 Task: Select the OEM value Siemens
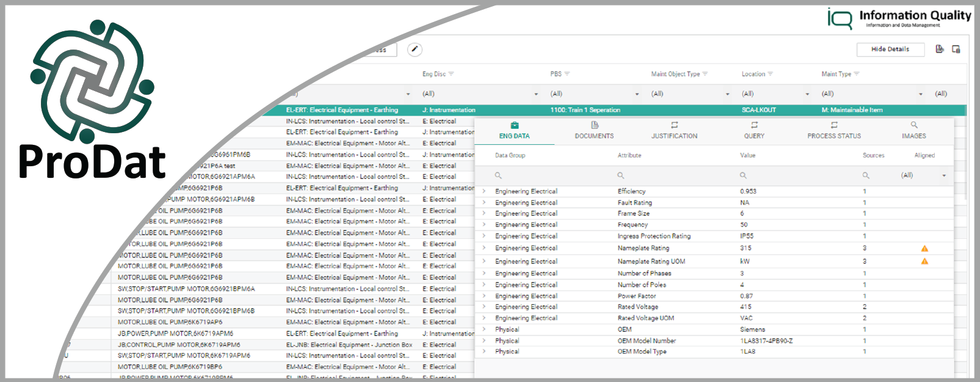pyautogui.click(x=752, y=329)
